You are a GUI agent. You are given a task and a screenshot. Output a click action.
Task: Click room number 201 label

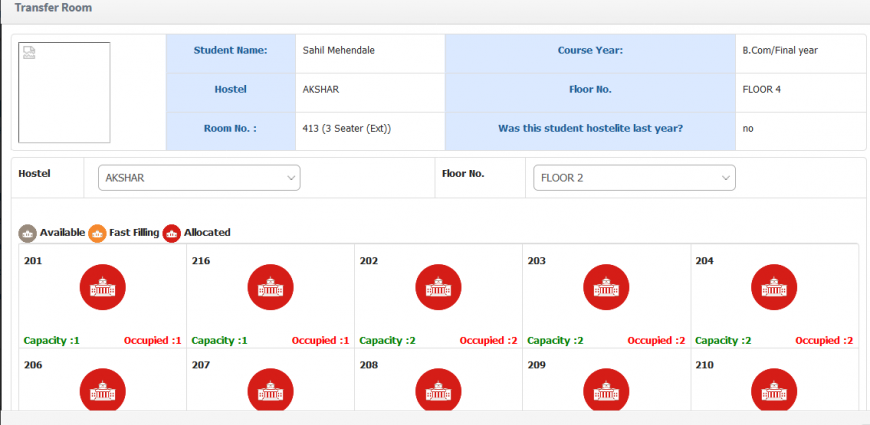click(33, 261)
